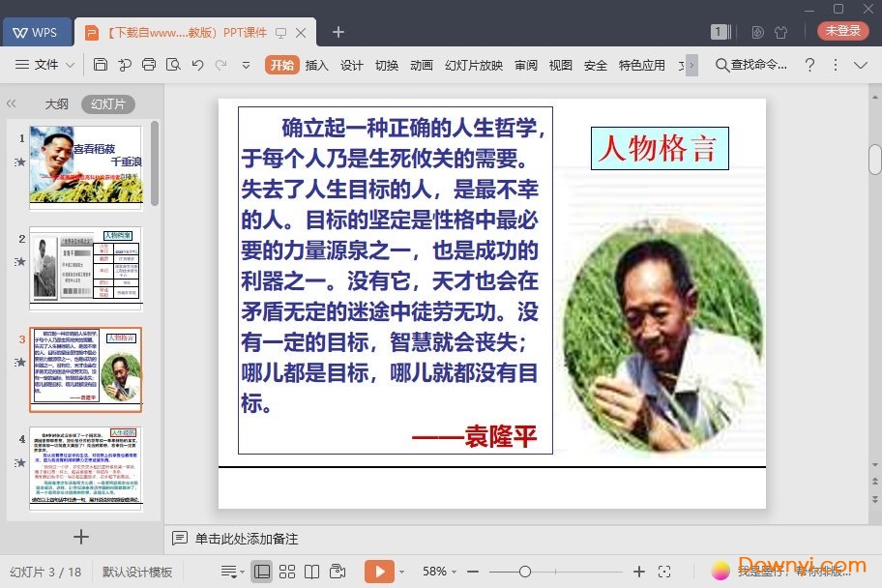Screen dimensions: 882x588
Task: Select slide 2 thumbnail
Action: click(85, 268)
